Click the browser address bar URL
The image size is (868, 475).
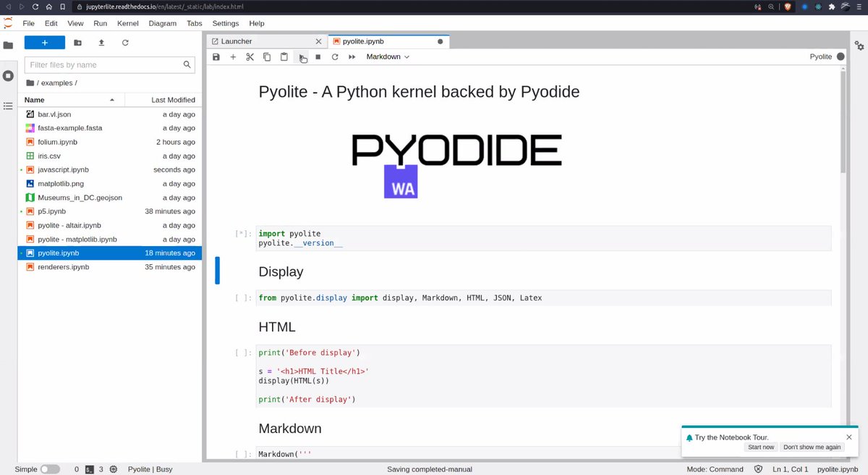pos(164,7)
